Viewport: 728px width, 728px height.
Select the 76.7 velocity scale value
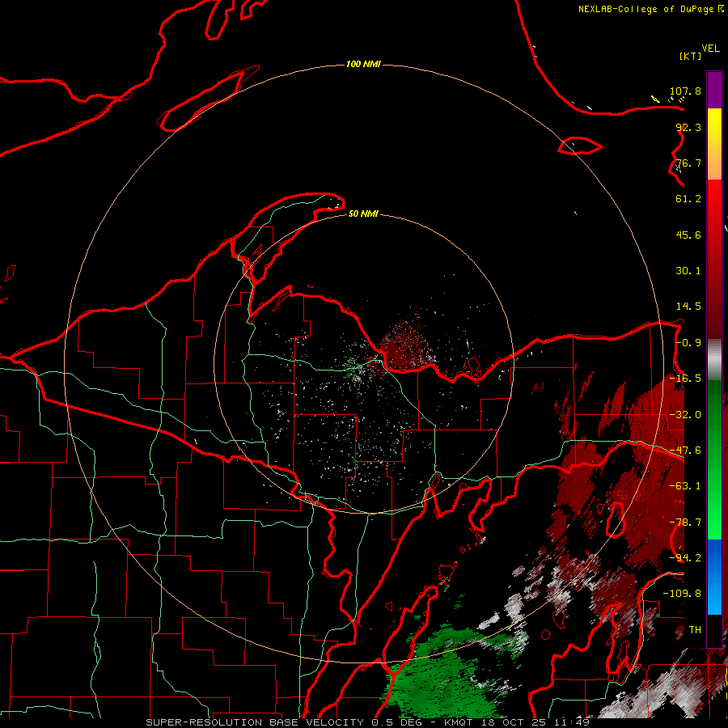[688, 163]
